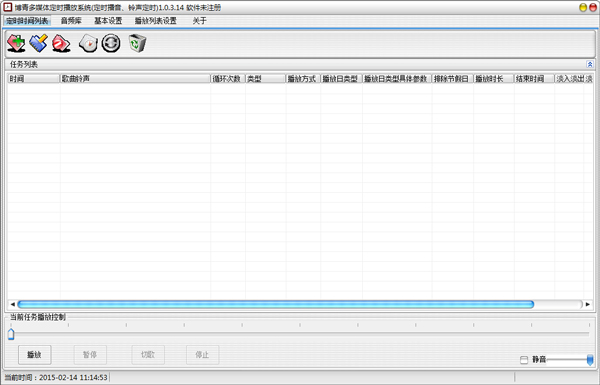Click the horizontal scrollbar left arrow
The image size is (600, 385).
pos(13,304)
